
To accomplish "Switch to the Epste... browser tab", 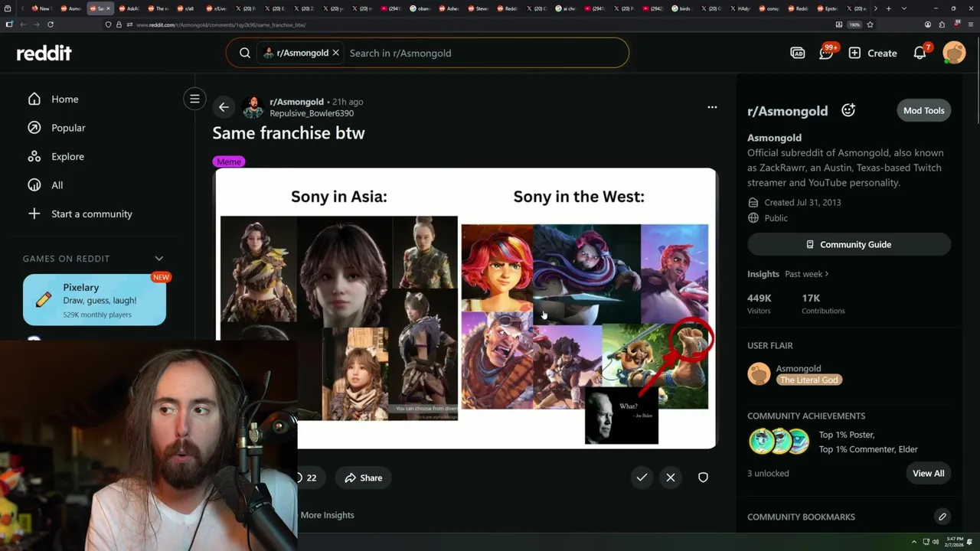I will point(827,8).
